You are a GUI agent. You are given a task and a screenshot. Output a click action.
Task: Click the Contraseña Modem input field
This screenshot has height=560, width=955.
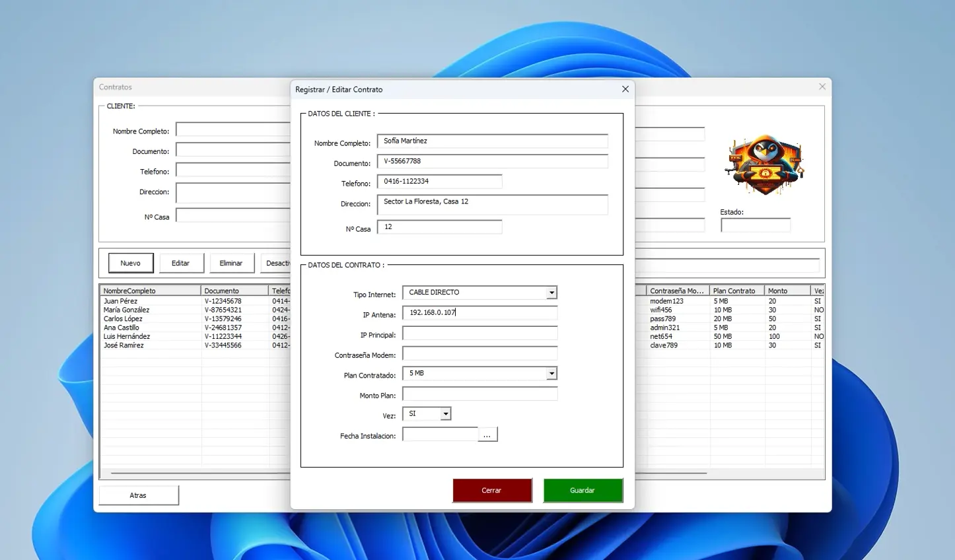480,353
